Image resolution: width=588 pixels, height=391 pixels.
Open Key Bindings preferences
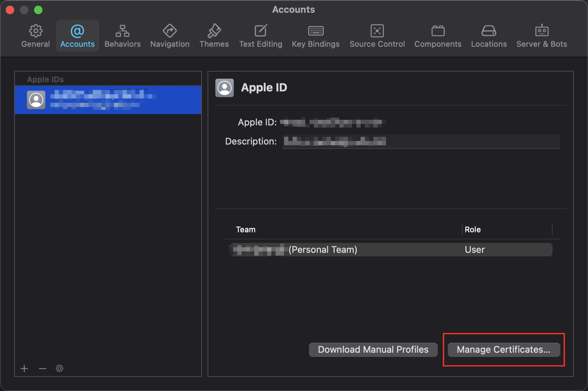pyautogui.click(x=316, y=36)
